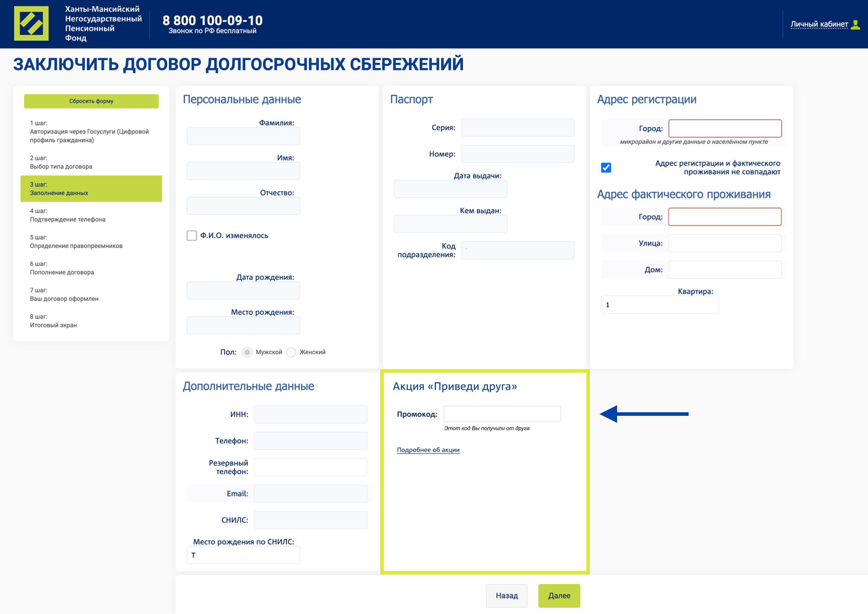Image resolution: width=868 pixels, height=614 pixels.
Task: Click the user profile icon in header
Action: (x=855, y=25)
